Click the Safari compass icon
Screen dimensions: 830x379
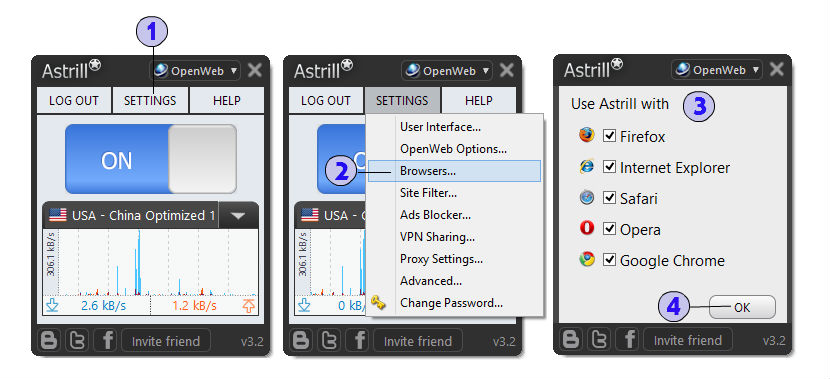click(x=587, y=197)
